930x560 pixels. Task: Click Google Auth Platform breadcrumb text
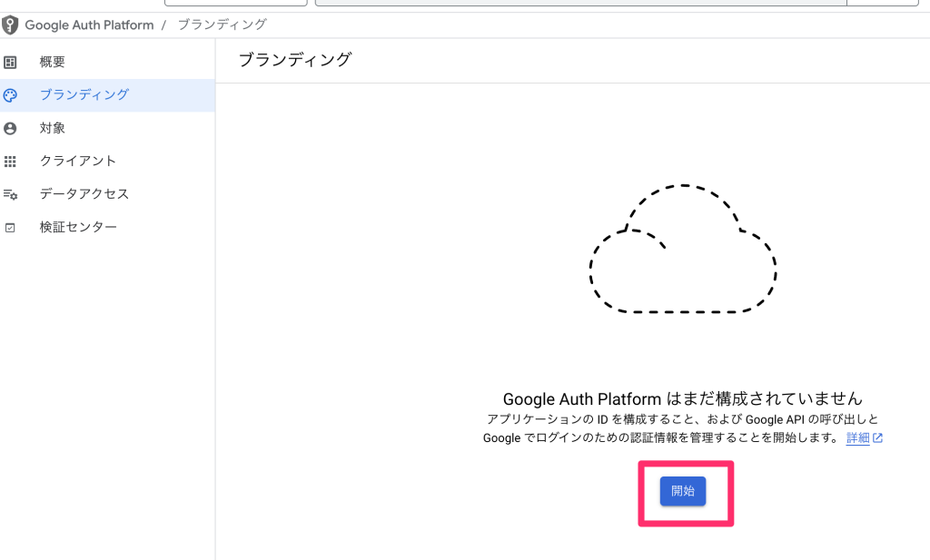[x=89, y=25]
